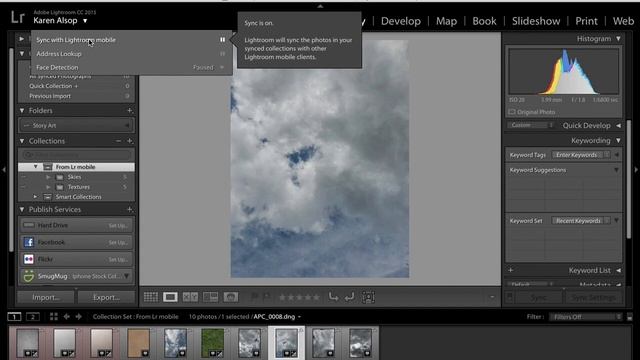The height and width of the screenshot is (360, 640).
Task: Open Karen Alsop identity plate dropdown
Action: click(85, 21)
